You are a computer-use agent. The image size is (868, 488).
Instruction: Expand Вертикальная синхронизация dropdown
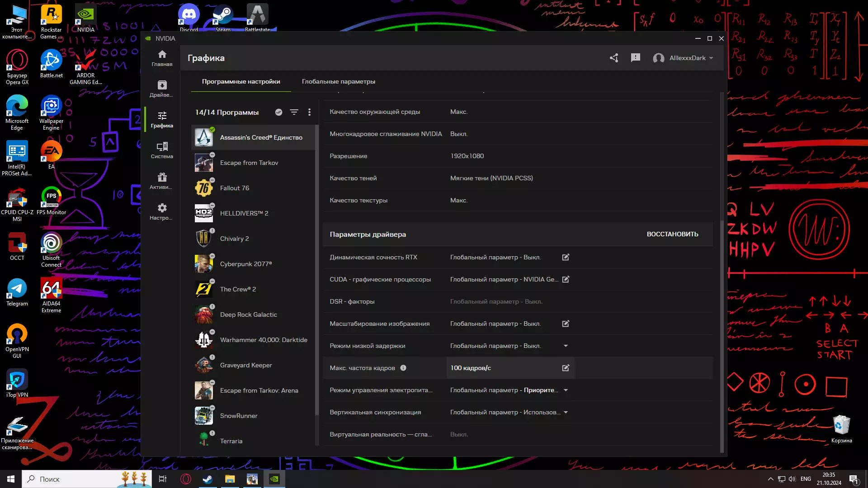pyautogui.click(x=566, y=413)
